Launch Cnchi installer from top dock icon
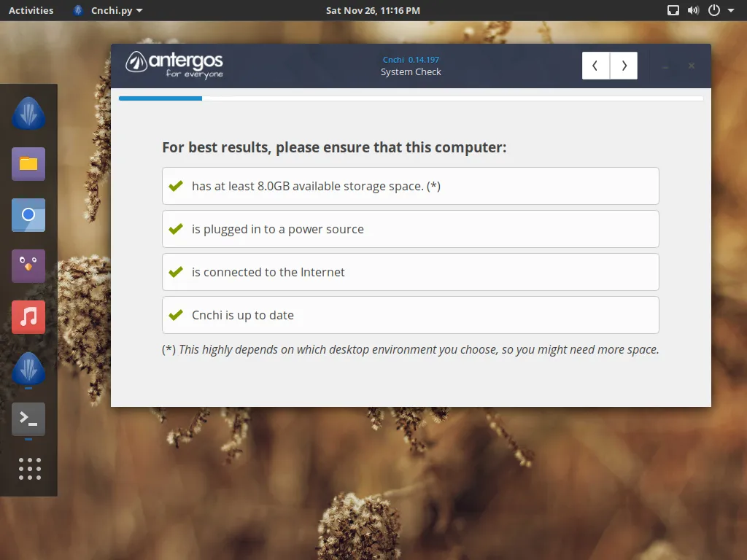 [x=28, y=113]
